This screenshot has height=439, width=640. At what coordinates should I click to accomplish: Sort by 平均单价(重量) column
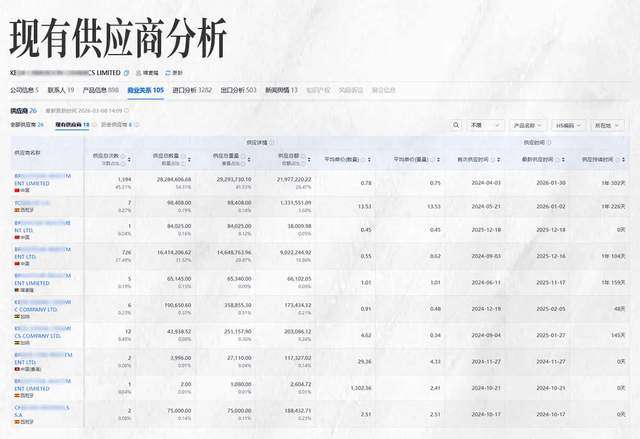pyautogui.click(x=438, y=160)
